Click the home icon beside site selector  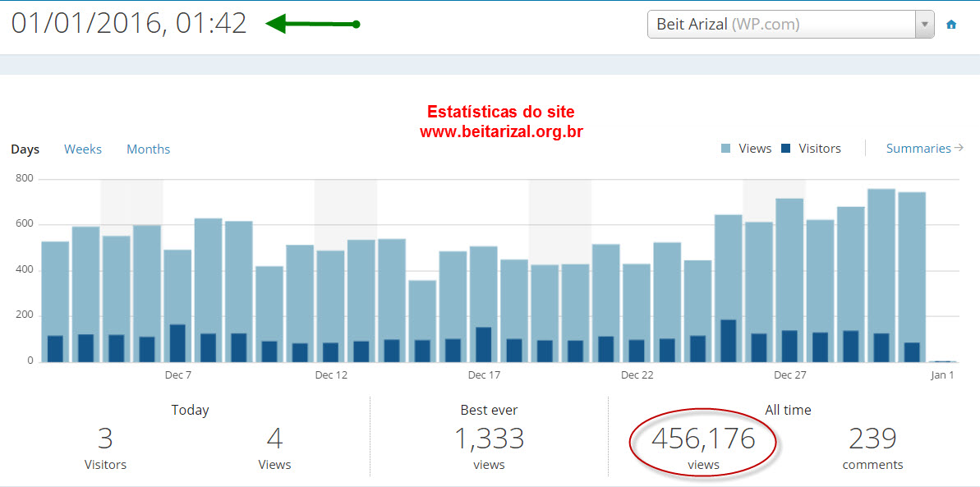(951, 25)
